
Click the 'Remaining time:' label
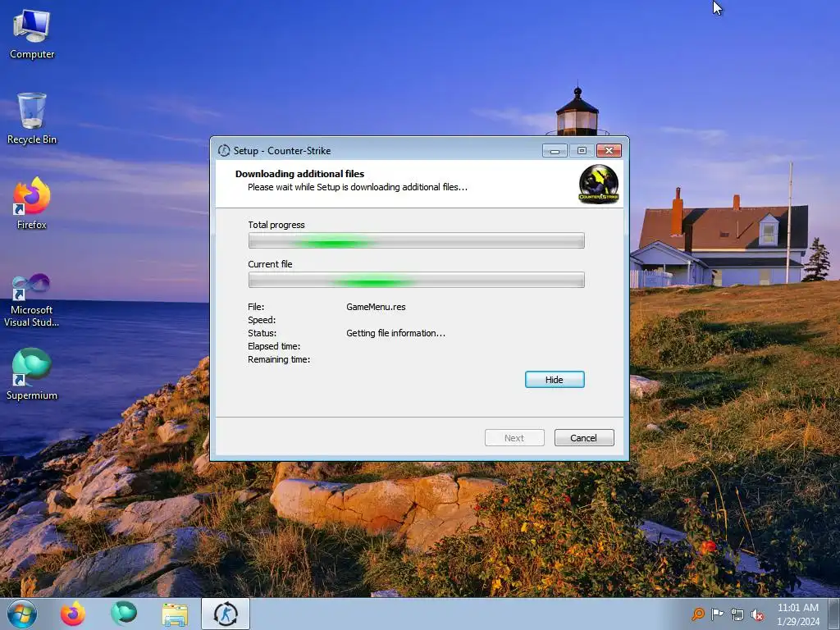[279, 359]
